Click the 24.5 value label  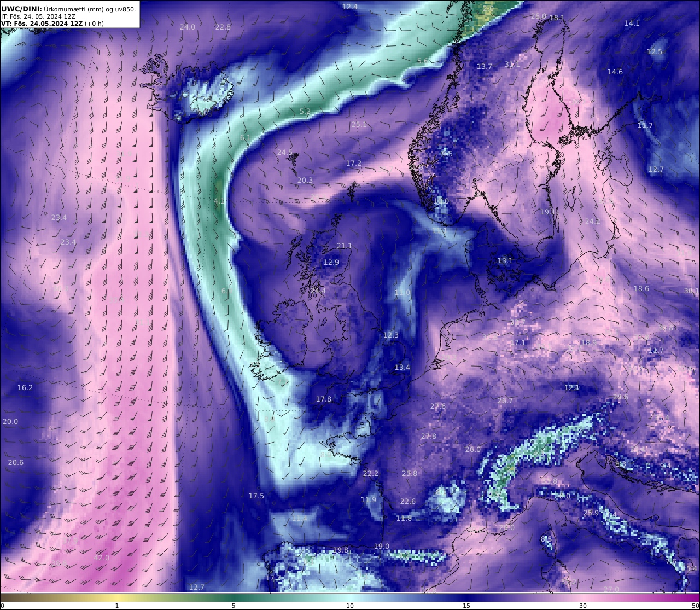tap(285, 152)
